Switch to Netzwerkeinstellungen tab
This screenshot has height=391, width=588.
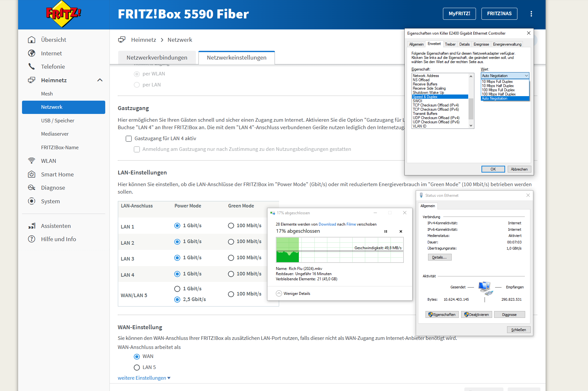pyautogui.click(x=237, y=57)
